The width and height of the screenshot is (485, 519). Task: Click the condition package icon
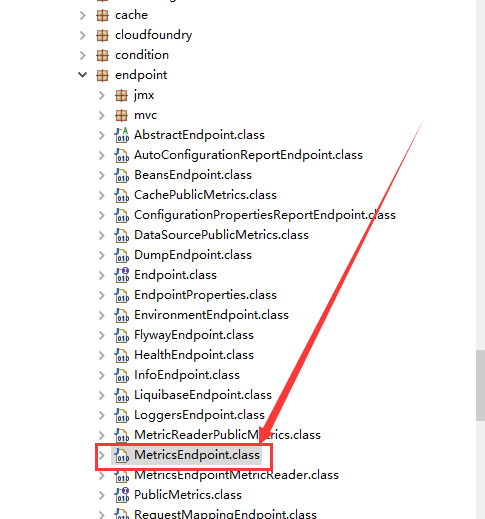[102, 55]
